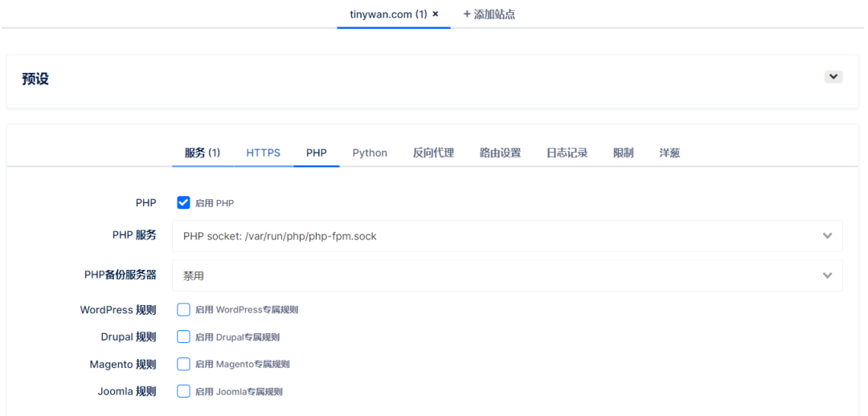Click the WordPress 规则 field label
Screen dimensions: 868x416
(x=118, y=310)
